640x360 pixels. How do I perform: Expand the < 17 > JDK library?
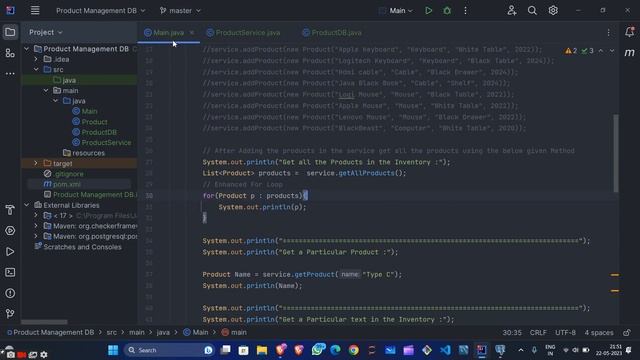36,216
